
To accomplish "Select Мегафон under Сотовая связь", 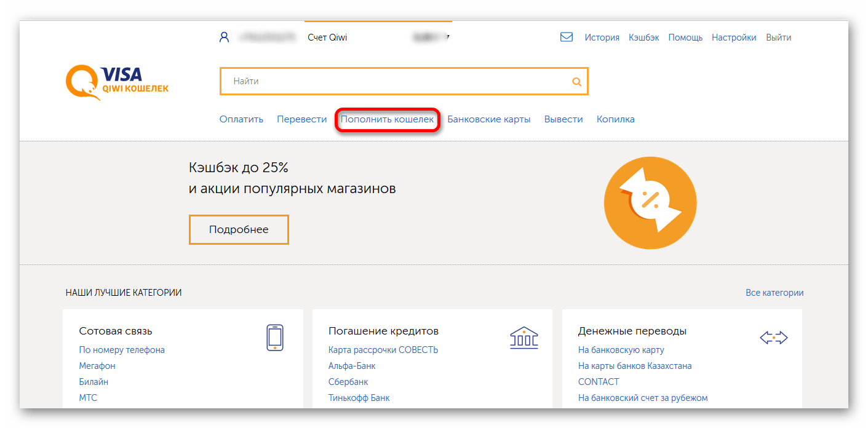I will [x=97, y=366].
